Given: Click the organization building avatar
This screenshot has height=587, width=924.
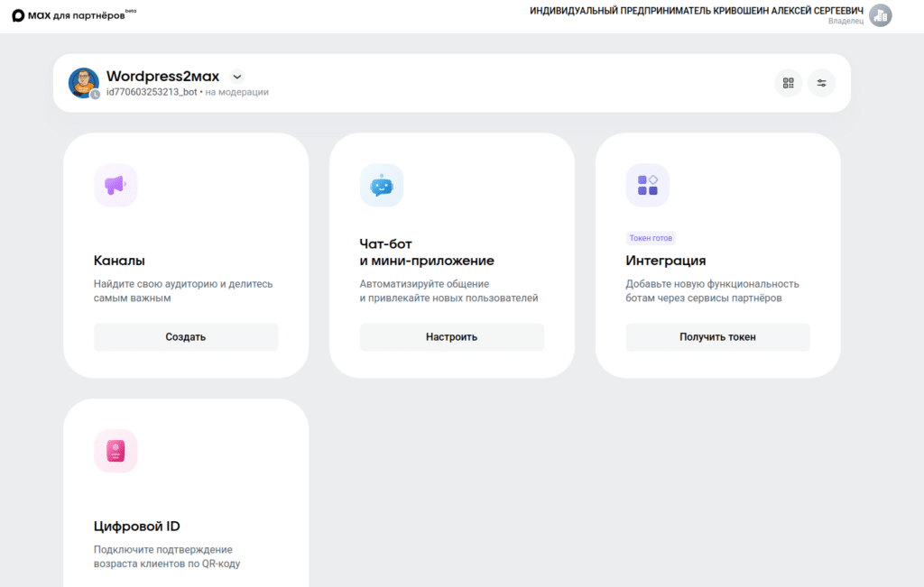Looking at the screenshot, I should [880, 14].
